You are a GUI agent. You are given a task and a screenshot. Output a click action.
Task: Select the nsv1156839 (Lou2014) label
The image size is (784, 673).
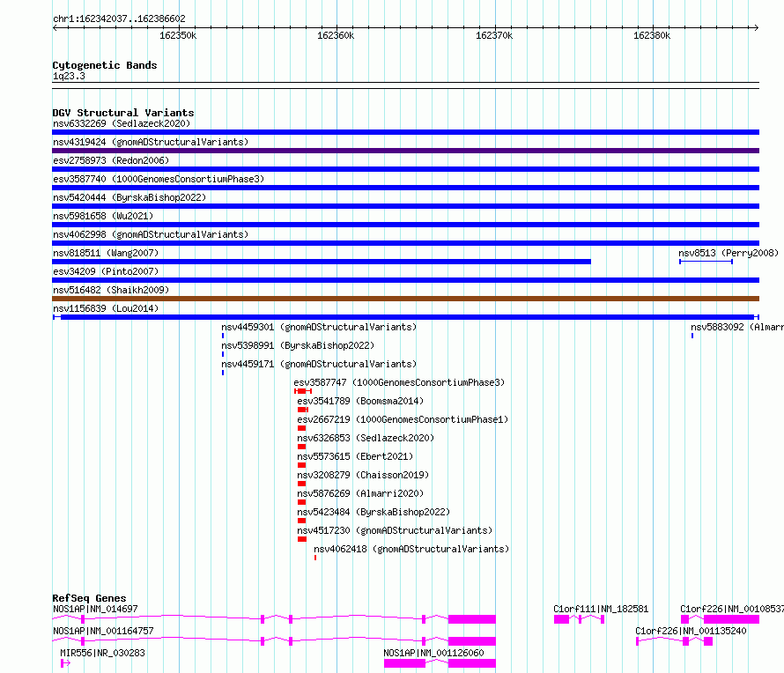pos(106,308)
